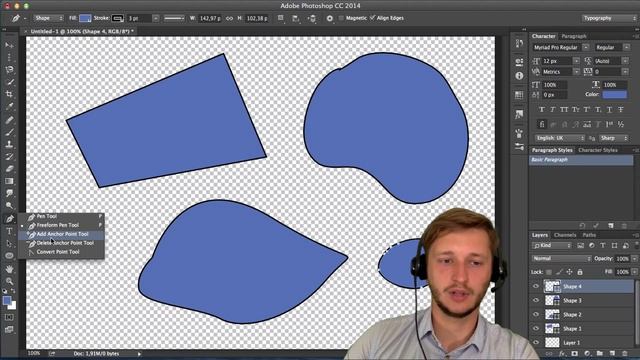Enable the Magnetic checkbox
640x360 pixels.
click(x=341, y=18)
